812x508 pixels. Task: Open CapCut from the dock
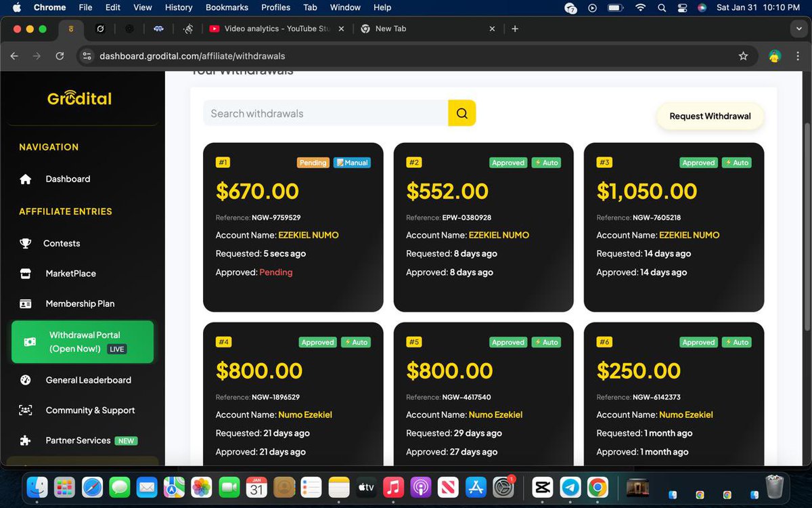coord(543,487)
